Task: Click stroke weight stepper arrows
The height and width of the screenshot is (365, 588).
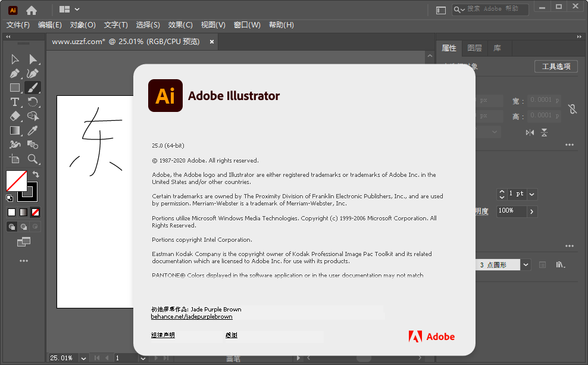Action: (x=502, y=194)
